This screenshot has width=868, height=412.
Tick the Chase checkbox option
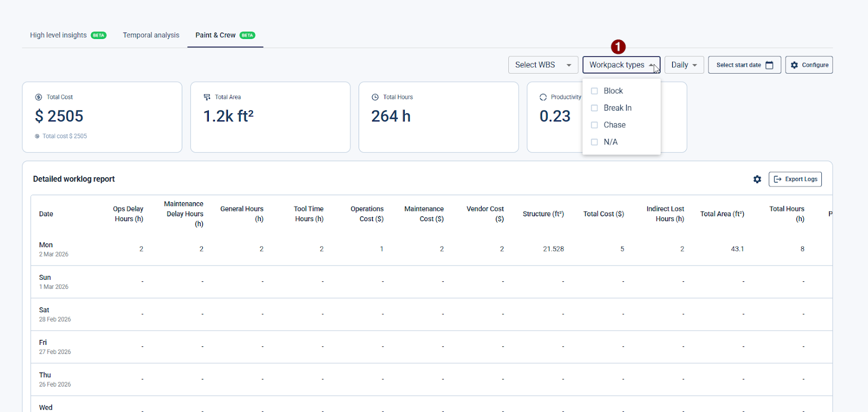[x=595, y=125]
